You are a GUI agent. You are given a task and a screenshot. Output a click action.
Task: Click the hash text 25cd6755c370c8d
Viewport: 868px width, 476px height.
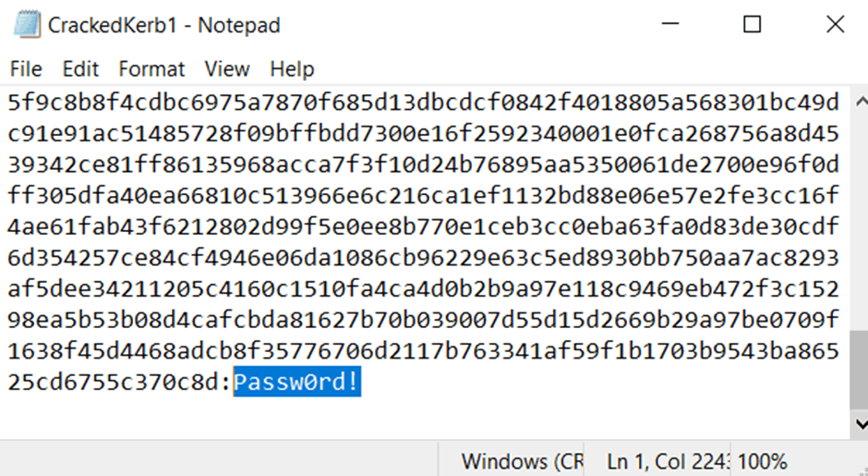(x=115, y=382)
